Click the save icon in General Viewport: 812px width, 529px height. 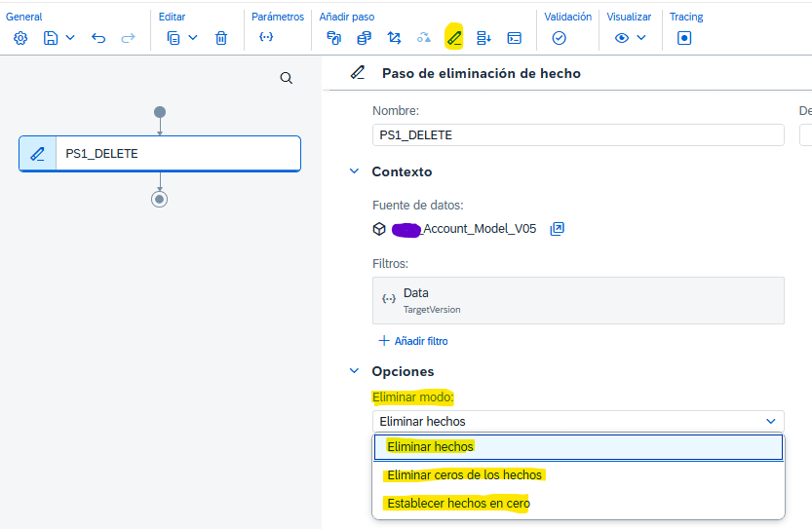(51, 38)
